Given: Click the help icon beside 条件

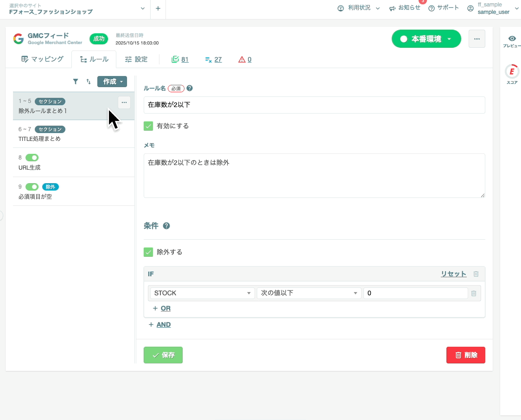Looking at the screenshot, I should 166,226.
